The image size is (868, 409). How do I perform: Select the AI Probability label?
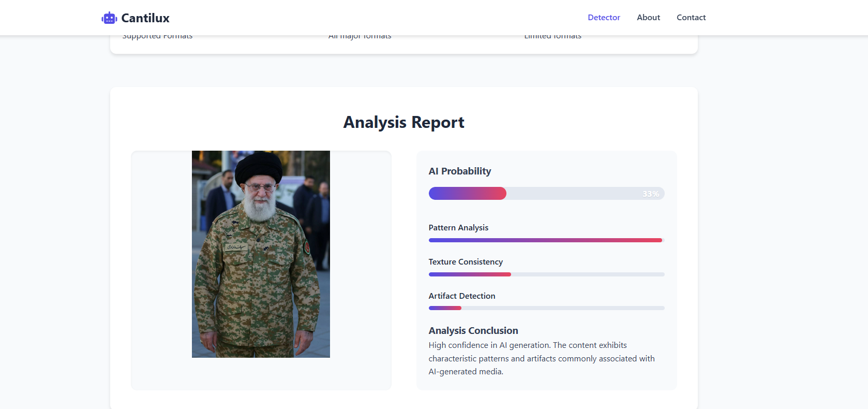[x=459, y=171]
